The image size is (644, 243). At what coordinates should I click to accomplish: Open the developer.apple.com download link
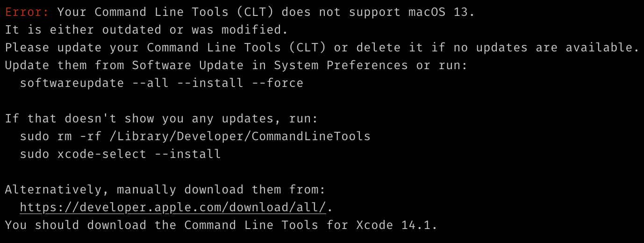[172, 207]
